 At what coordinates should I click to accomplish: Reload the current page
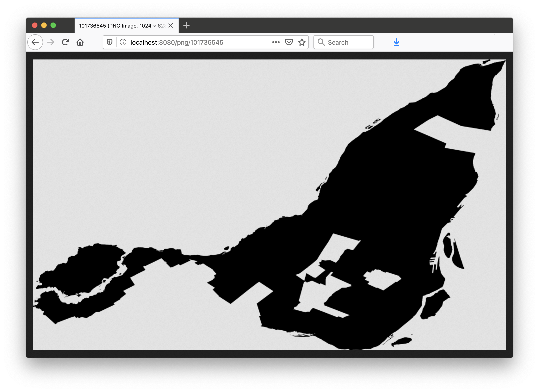point(65,42)
